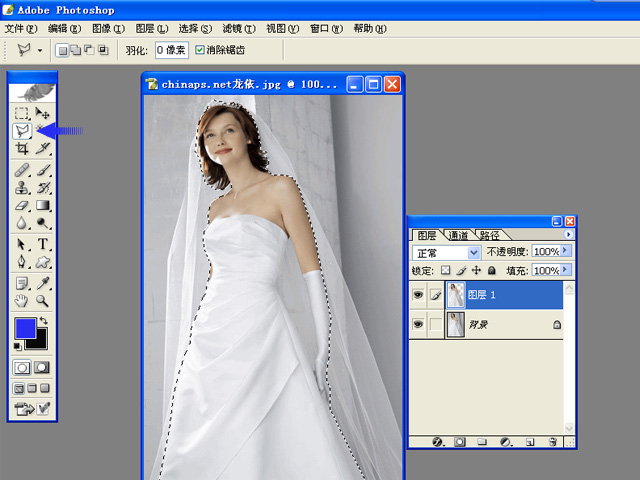The width and height of the screenshot is (640, 480).
Task: Select the Healing Brush tool
Action: coord(22,170)
